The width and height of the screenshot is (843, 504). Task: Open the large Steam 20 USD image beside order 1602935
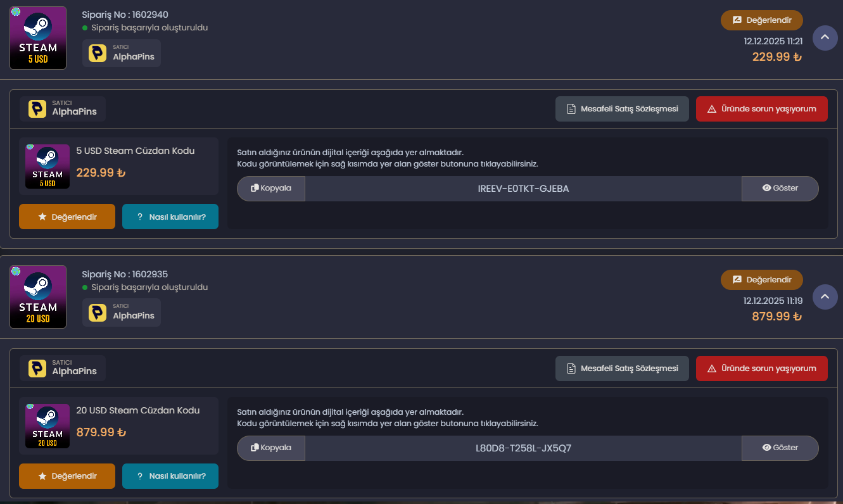click(38, 297)
